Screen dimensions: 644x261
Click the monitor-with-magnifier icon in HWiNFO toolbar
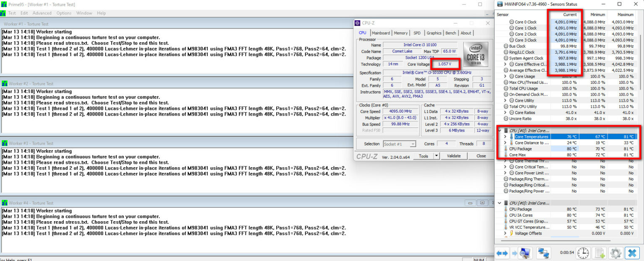coord(525,253)
